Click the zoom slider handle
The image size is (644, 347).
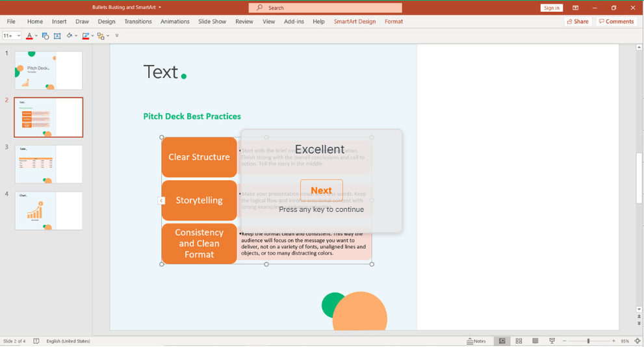[x=588, y=341]
